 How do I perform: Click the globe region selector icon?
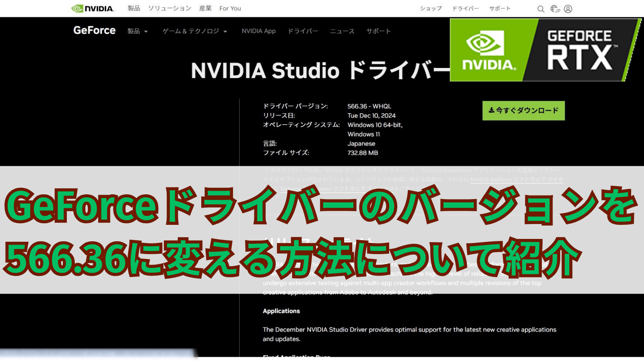coord(555,9)
